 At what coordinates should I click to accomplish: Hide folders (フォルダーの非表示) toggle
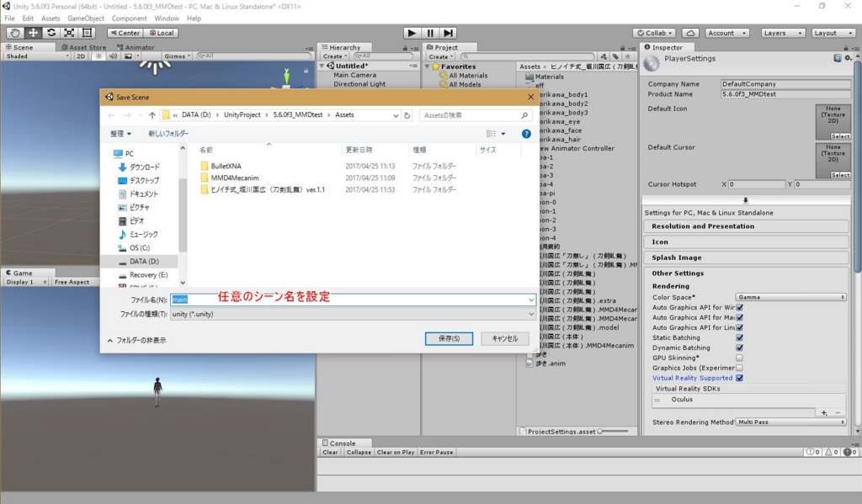[x=137, y=340]
